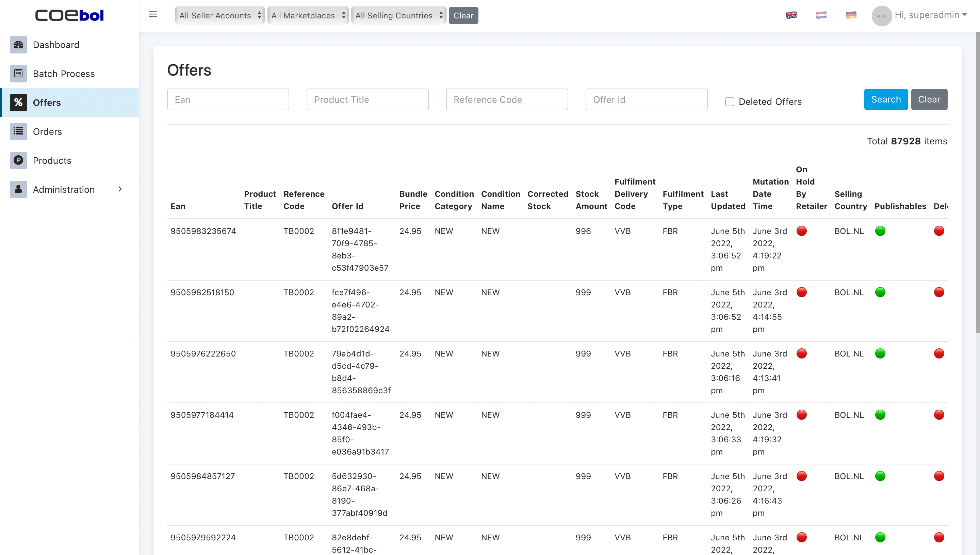Click Publishables green dot for EAN 9505979592224
980x555 pixels.
coord(880,538)
